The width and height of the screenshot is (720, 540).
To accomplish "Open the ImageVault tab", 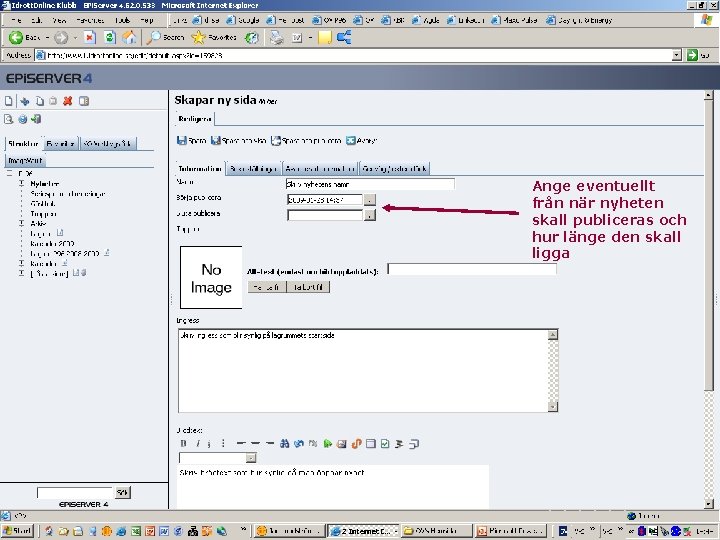I will [x=25, y=161].
